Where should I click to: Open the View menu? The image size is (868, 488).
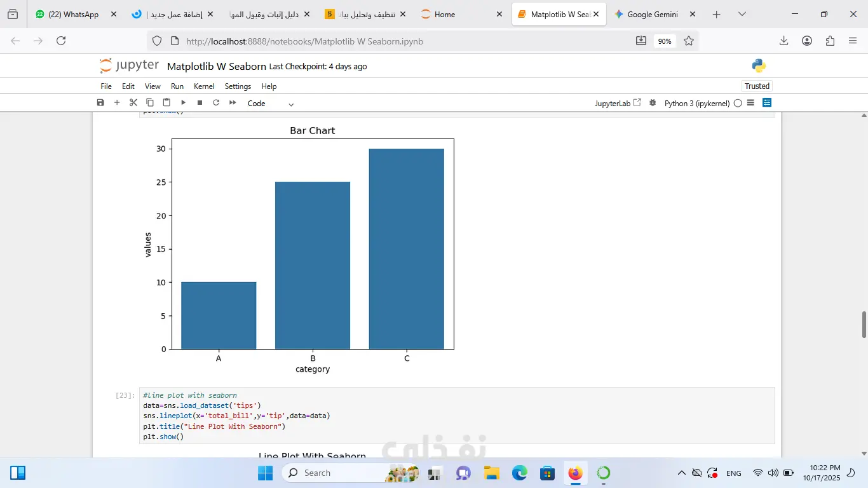pos(153,86)
